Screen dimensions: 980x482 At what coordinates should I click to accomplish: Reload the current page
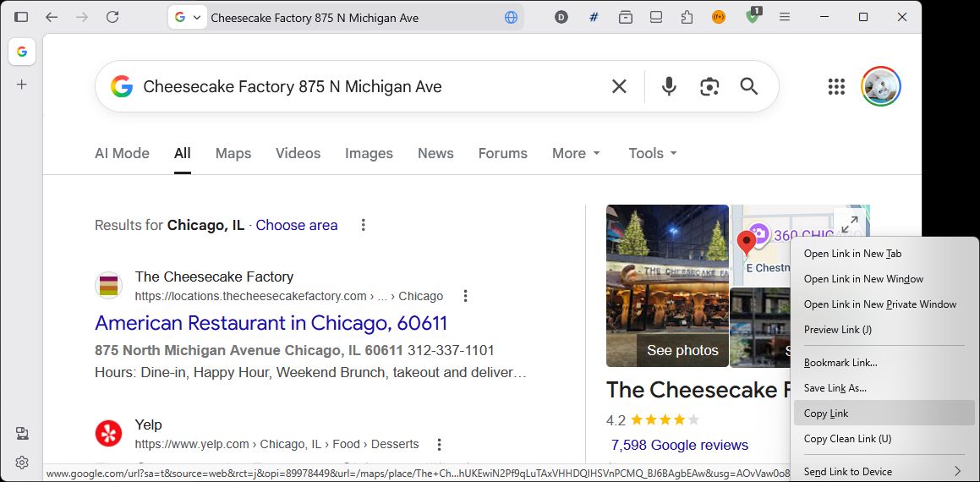coord(112,17)
